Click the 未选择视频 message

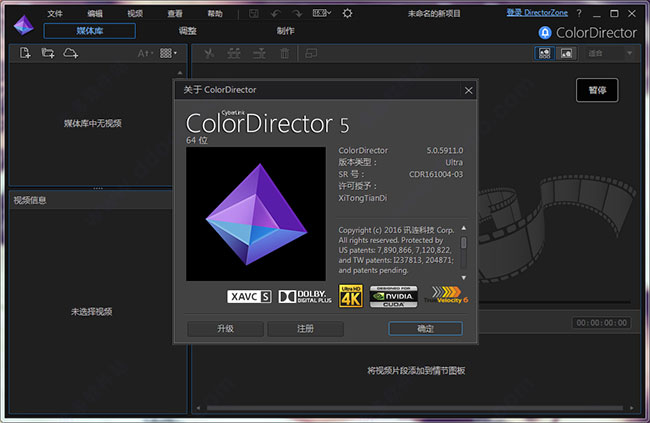[92, 312]
